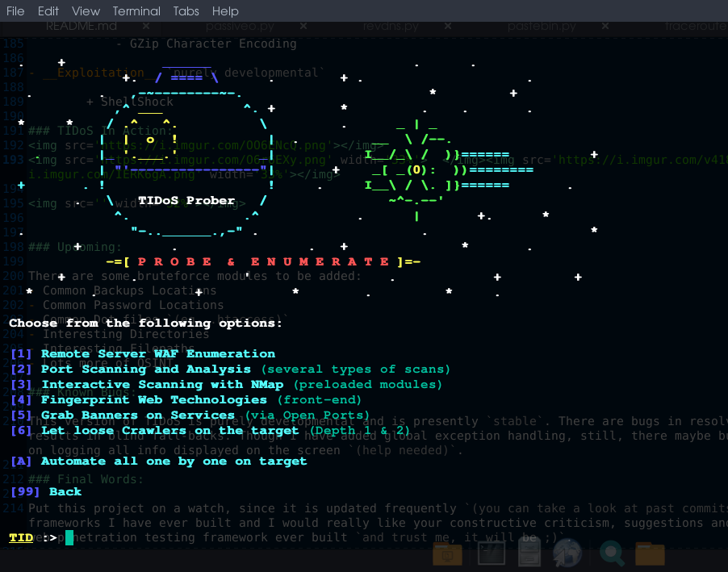Click the '(Depth 1 & 2)' note
Viewport: 728px width, 572px height.
tap(360, 430)
